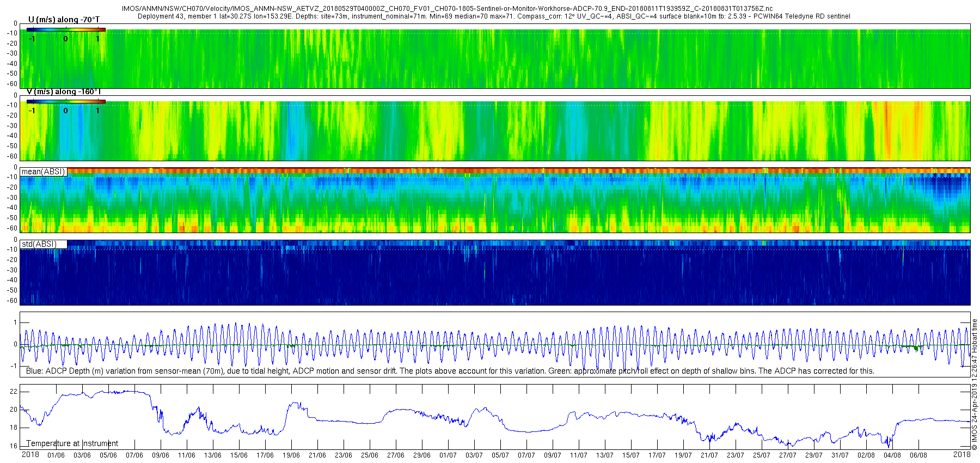Click the 13/06 date tick label

tap(213, 455)
